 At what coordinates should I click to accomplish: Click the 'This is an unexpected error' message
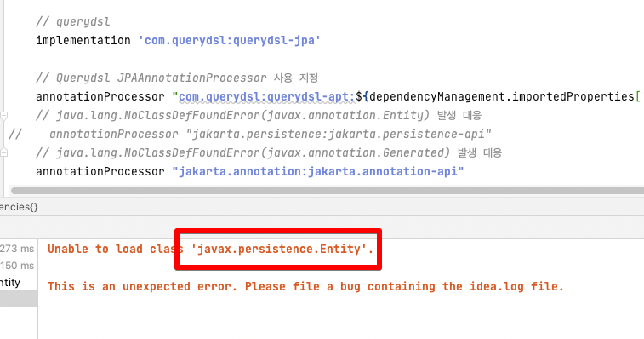pos(305,286)
